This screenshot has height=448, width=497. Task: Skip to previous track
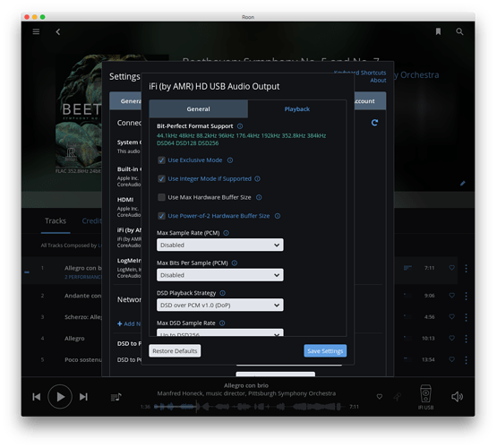[x=37, y=397]
